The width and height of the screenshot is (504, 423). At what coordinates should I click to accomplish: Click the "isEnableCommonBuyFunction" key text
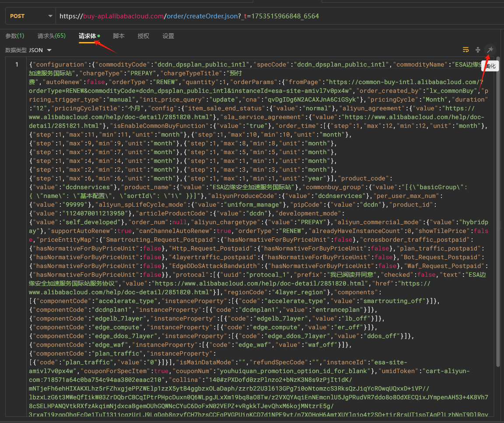158,126
